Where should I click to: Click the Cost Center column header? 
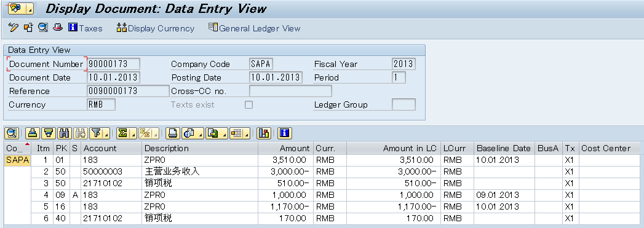tap(610, 149)
